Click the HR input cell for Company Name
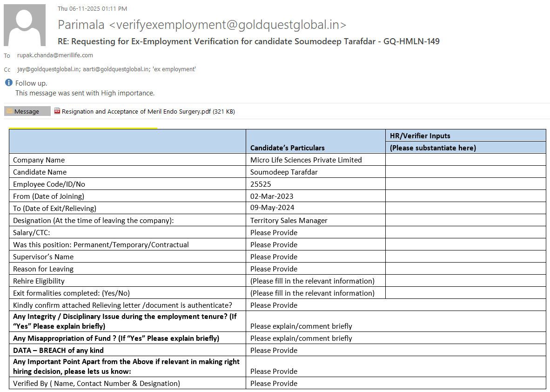 (465, 160)
